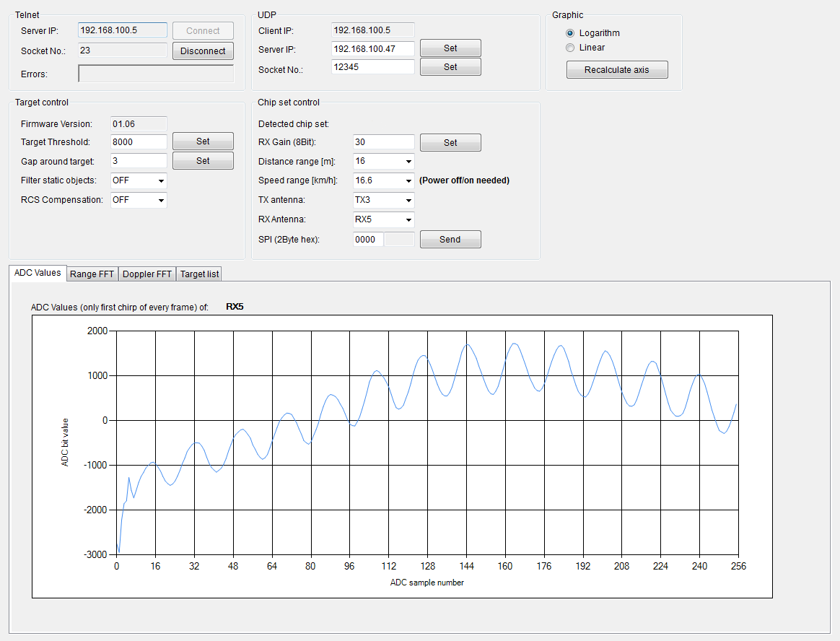
Task: Open the Doppler FFT tab
Action: 146,274
